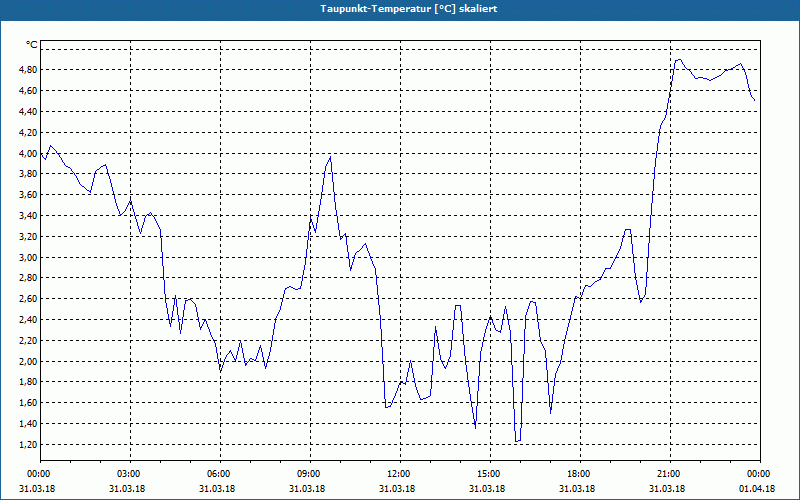Select the 2,40 y-axis label
The width and height of the screenshot is (800, 500).
(27, 319)
